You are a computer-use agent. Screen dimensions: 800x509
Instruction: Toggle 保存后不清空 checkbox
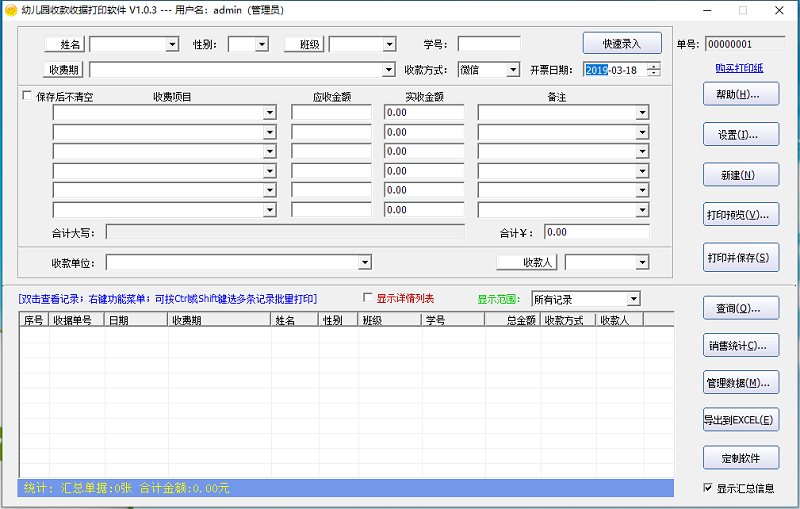click(x=28, y=95)
